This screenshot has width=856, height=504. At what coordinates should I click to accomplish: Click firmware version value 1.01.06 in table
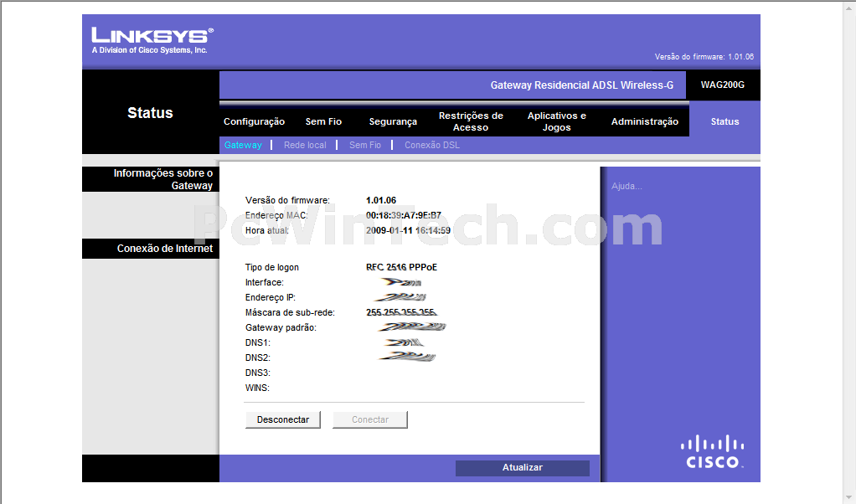[x=381, y=200]
